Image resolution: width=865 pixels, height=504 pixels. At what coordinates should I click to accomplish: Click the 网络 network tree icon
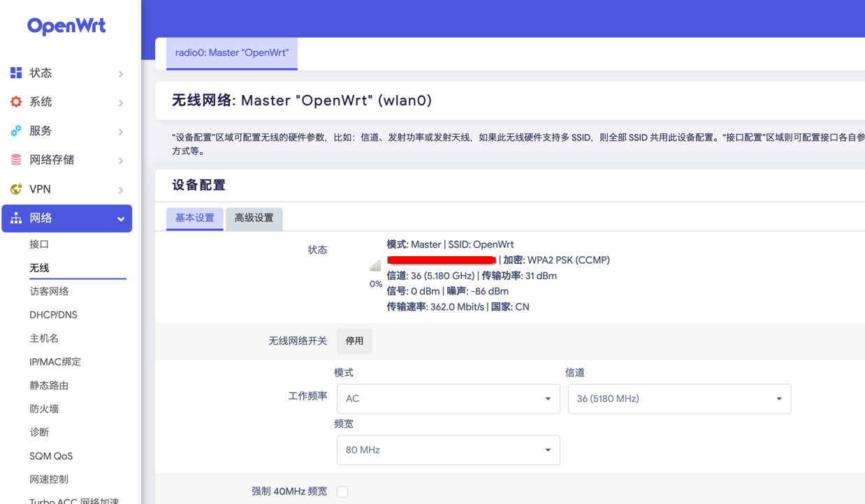(16, 218)
